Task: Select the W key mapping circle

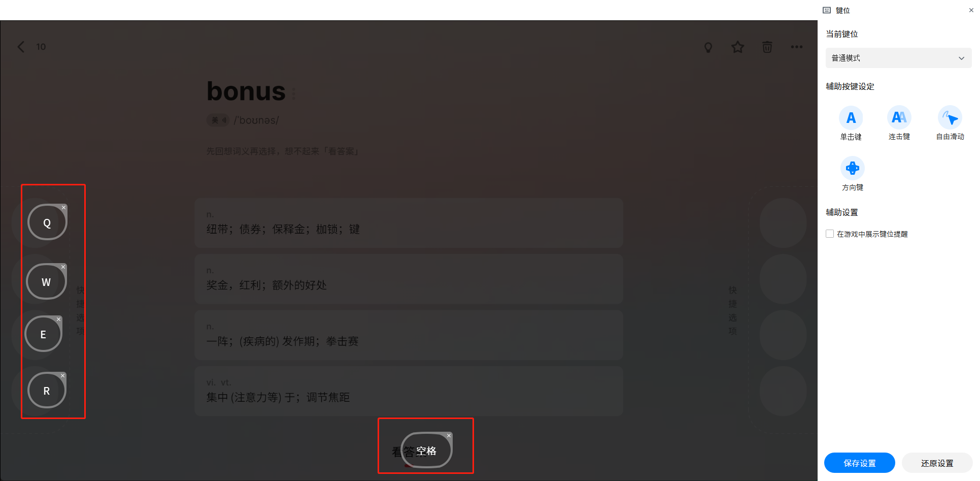Action: click(x=46, y=282)
